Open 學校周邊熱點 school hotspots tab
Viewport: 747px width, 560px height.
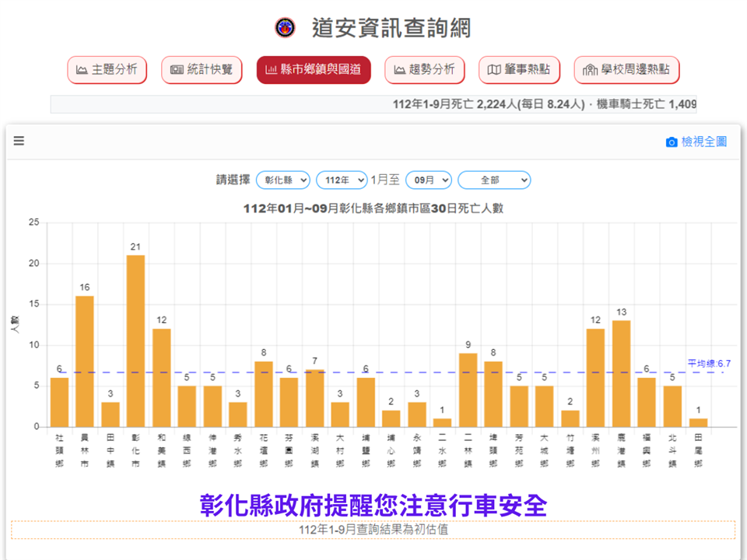pyautogui.click(x=626, y=70)
